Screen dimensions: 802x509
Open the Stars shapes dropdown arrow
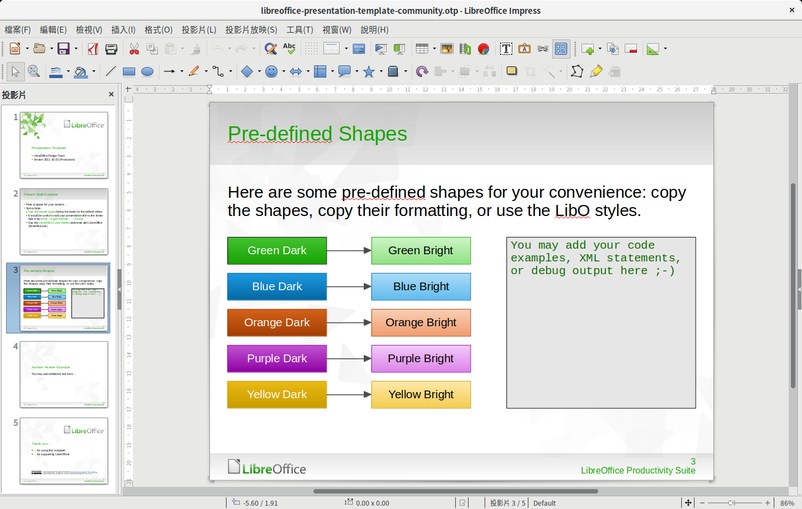[380, 72]
